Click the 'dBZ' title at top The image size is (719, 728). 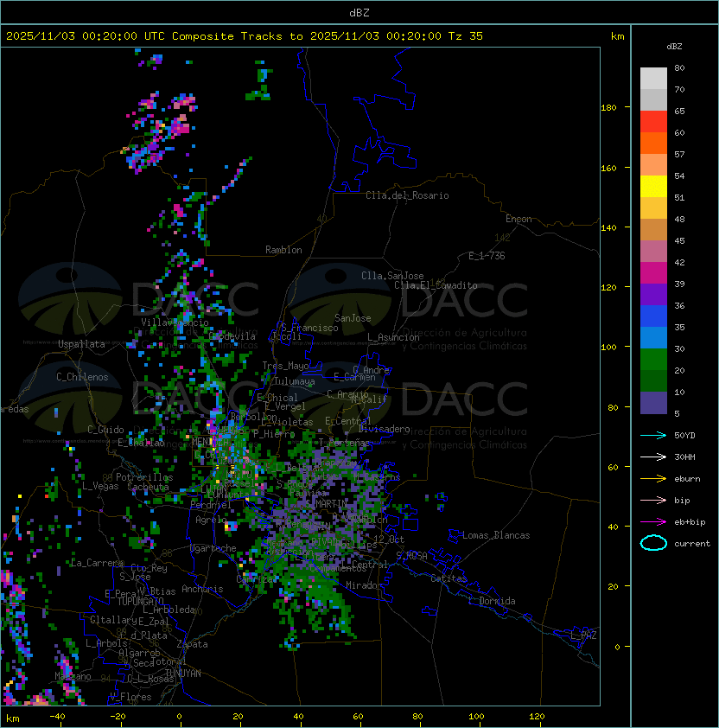pos(359,12)
